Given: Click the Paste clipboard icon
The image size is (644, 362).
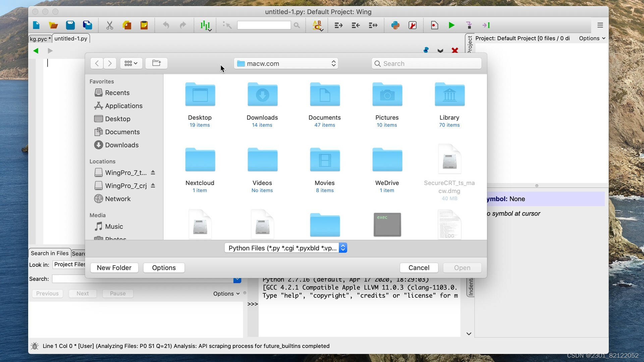Looking at the screenshot, I should pyautogui.click(x=144, y=25).
